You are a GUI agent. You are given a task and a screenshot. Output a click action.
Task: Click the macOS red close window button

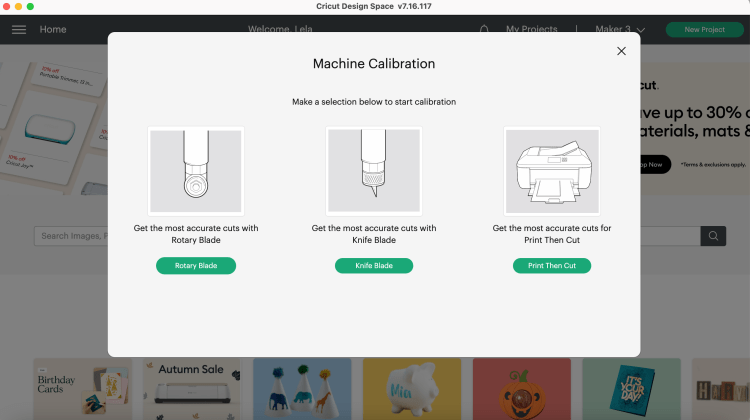6,6
